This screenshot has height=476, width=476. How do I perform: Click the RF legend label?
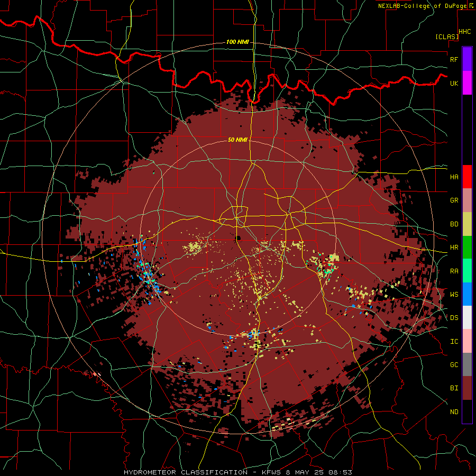click(454, 59)
